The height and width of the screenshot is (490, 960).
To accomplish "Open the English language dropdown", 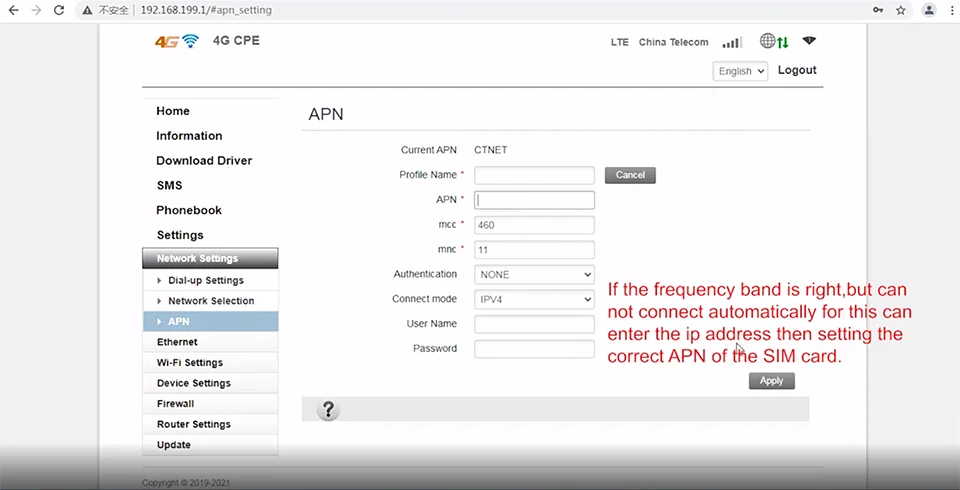I will (740, 71).
